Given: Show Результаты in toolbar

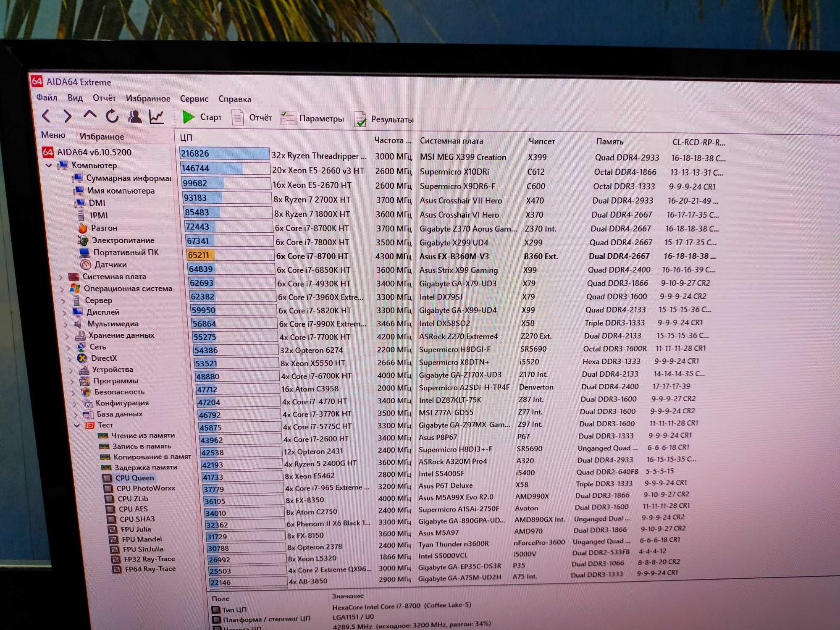Looking at the screenshot, I should [x=384, y=120].
